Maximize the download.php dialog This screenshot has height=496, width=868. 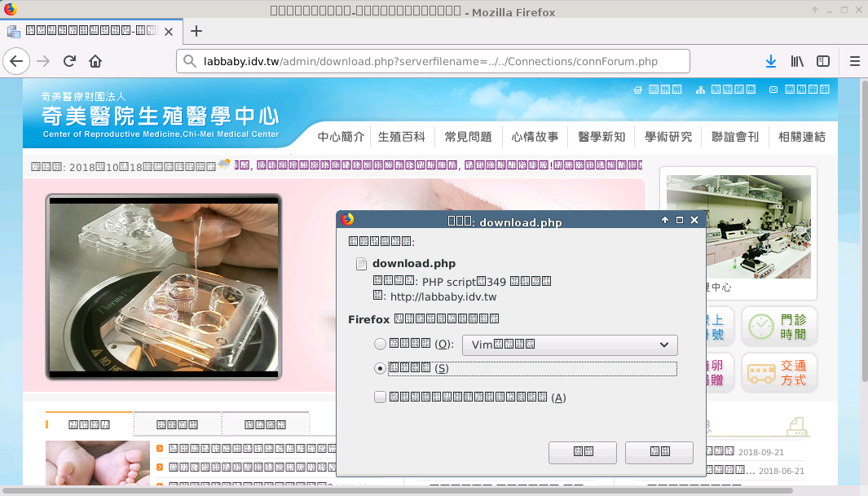(680, 220)
